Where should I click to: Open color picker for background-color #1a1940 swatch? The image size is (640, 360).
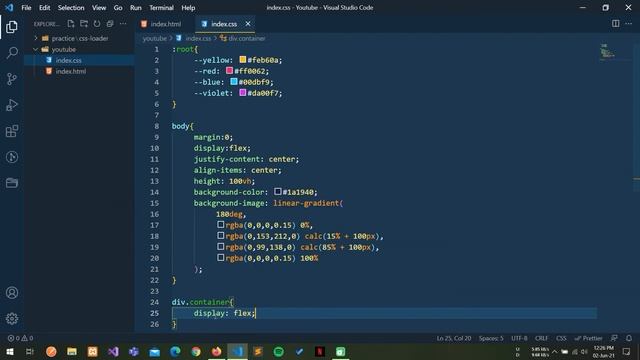(278, 191)
